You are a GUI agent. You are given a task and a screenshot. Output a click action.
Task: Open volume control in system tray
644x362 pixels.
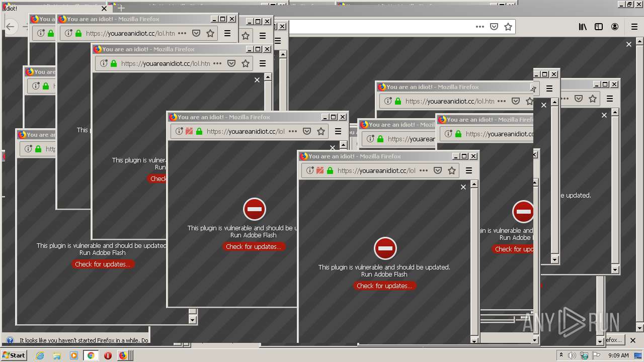point(572,355)
